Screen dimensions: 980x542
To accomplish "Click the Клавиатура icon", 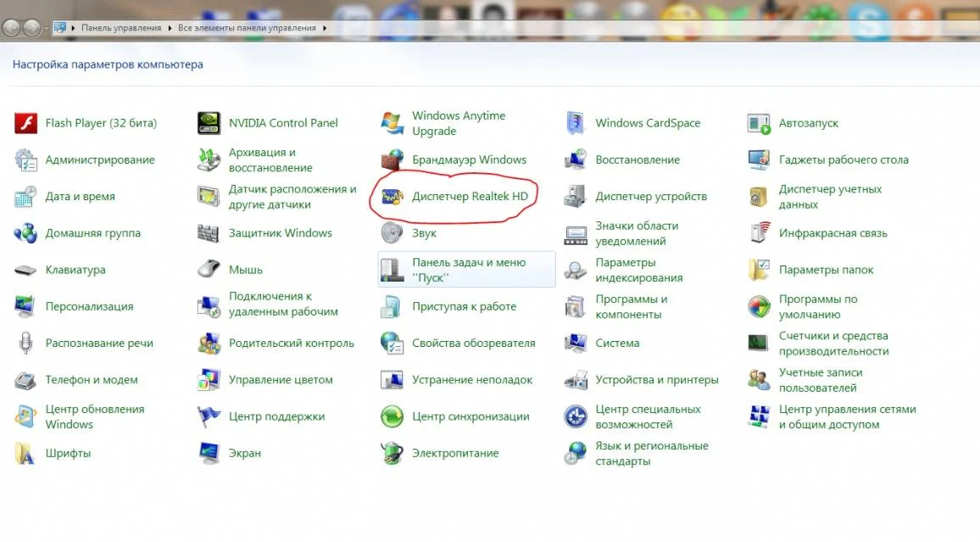I will coord(25,270).
